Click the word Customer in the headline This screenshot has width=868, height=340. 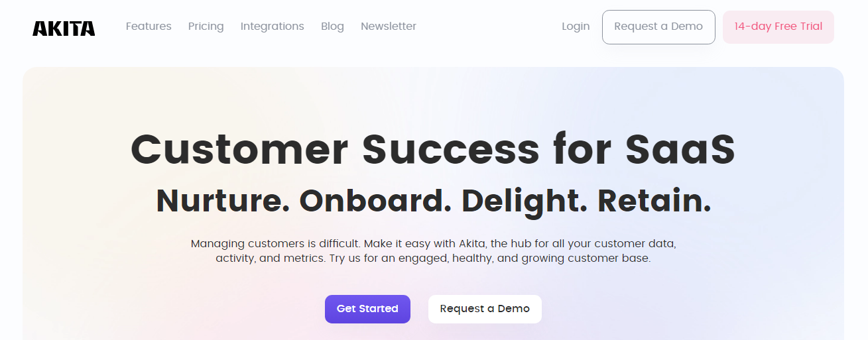click(x=239, y=150)
